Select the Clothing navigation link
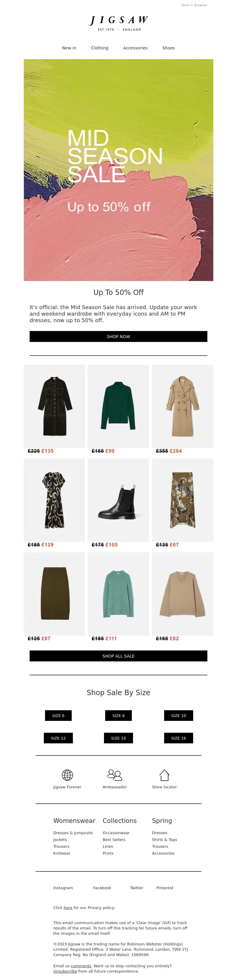 tap(100, 48)
